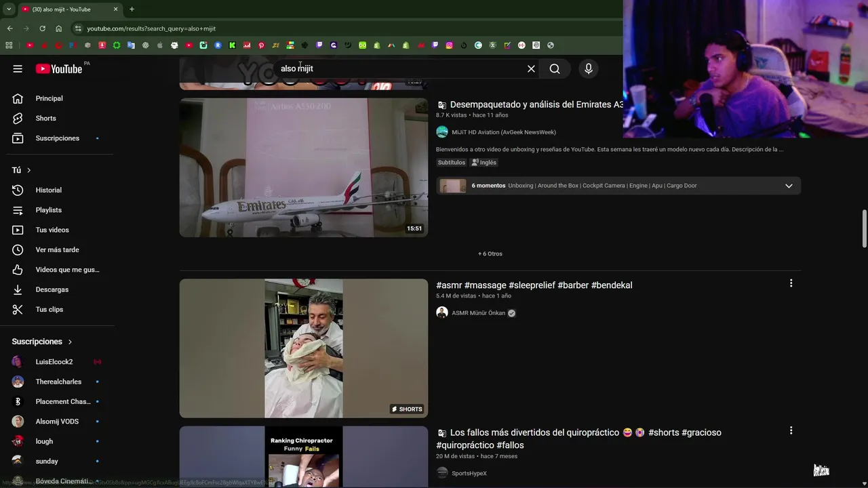Go to the YouTube home logo
This screenshot has height=488, width=868.
pos(59,68)
